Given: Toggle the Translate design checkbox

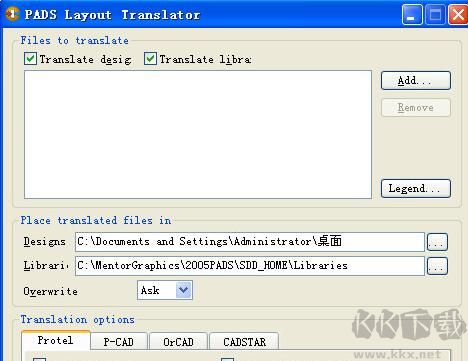Looking at the screenshot, I should 30,59.
